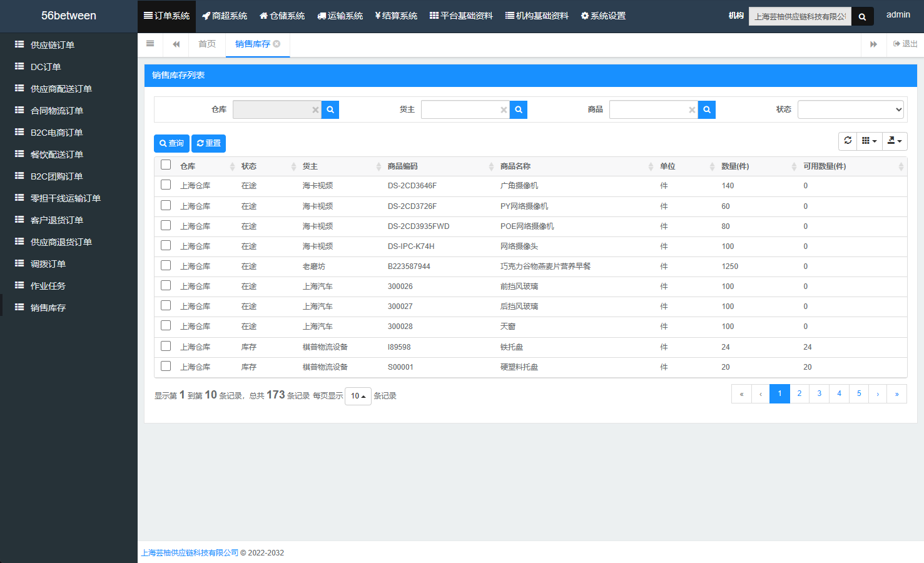Click the 机构 organization input field
Screen dimensions: 924x563
(800, 17)
